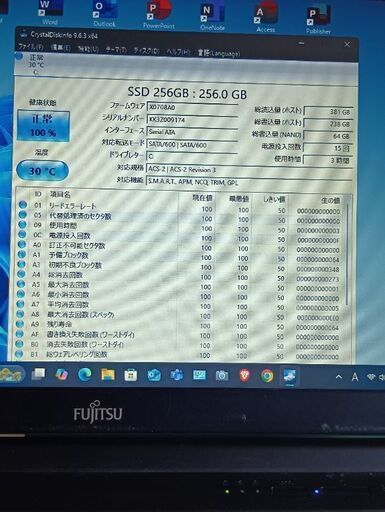
Task: Open the ファイル(F) menu
Action: 31,47
